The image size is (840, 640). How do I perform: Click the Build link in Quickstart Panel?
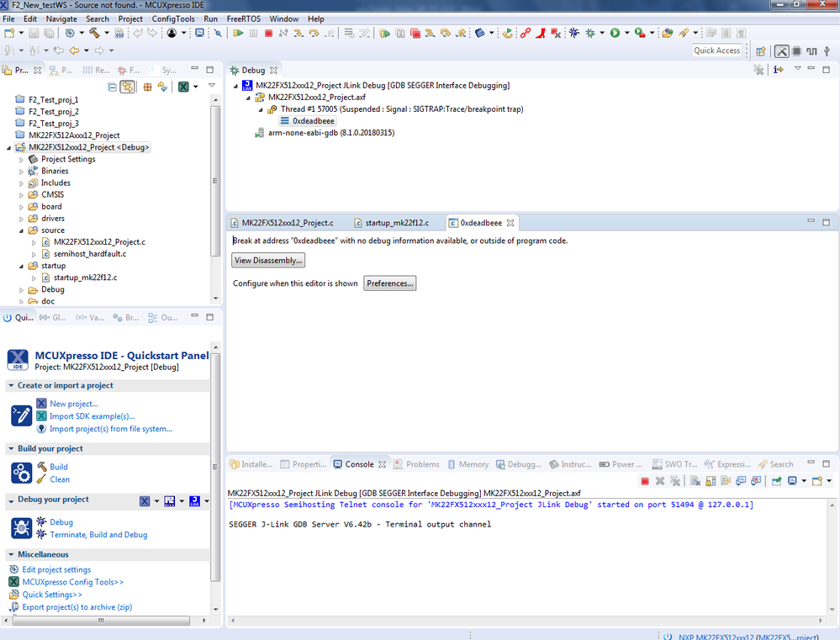point(58,467)
